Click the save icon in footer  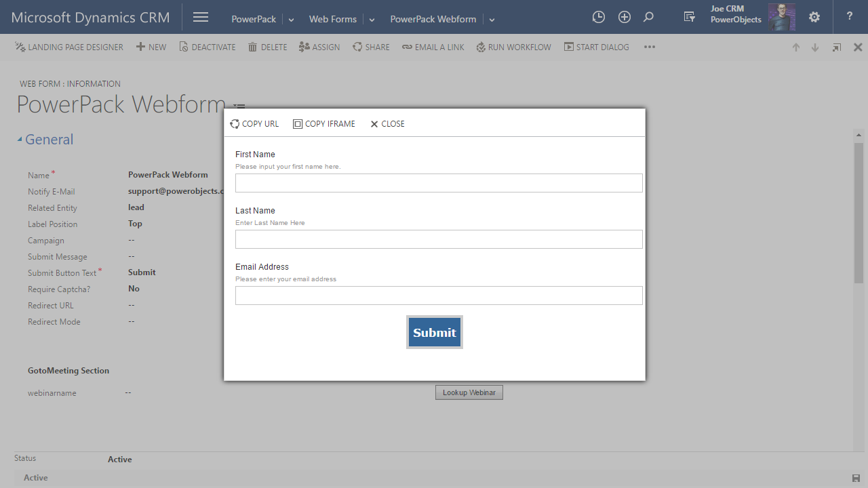[856, 479]
